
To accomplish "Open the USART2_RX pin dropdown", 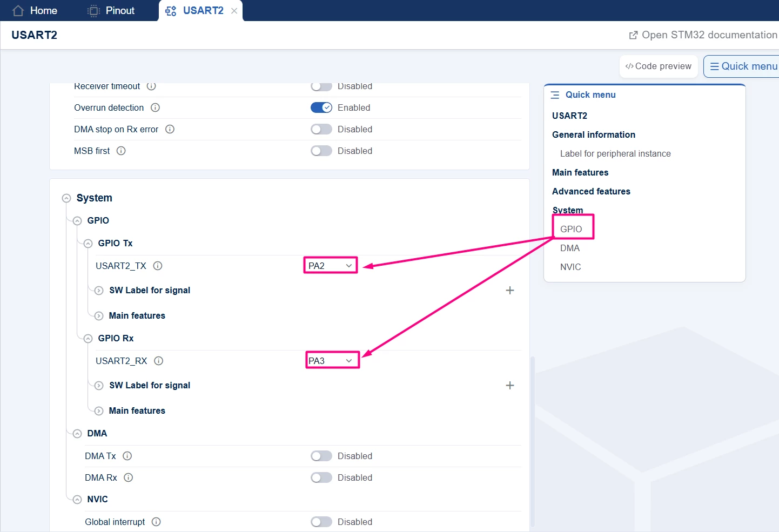I will (x=332, y=360).
